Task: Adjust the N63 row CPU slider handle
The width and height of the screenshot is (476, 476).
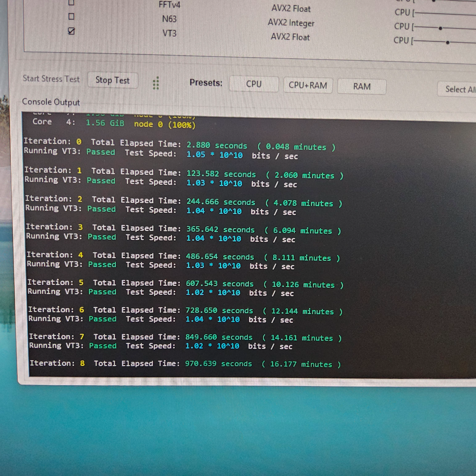Action: click(441, 28)
